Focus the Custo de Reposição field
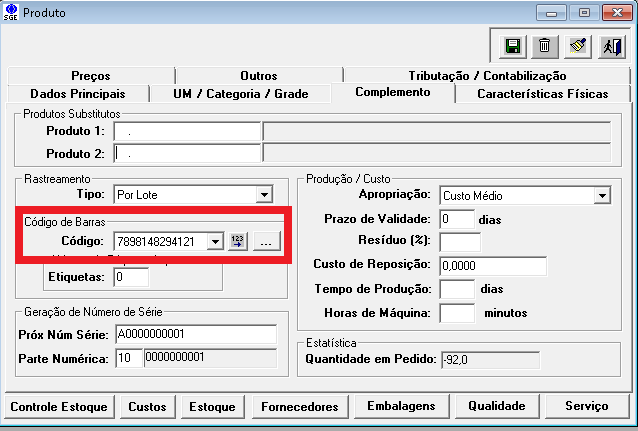638x431 pixels. coord(492,265)
